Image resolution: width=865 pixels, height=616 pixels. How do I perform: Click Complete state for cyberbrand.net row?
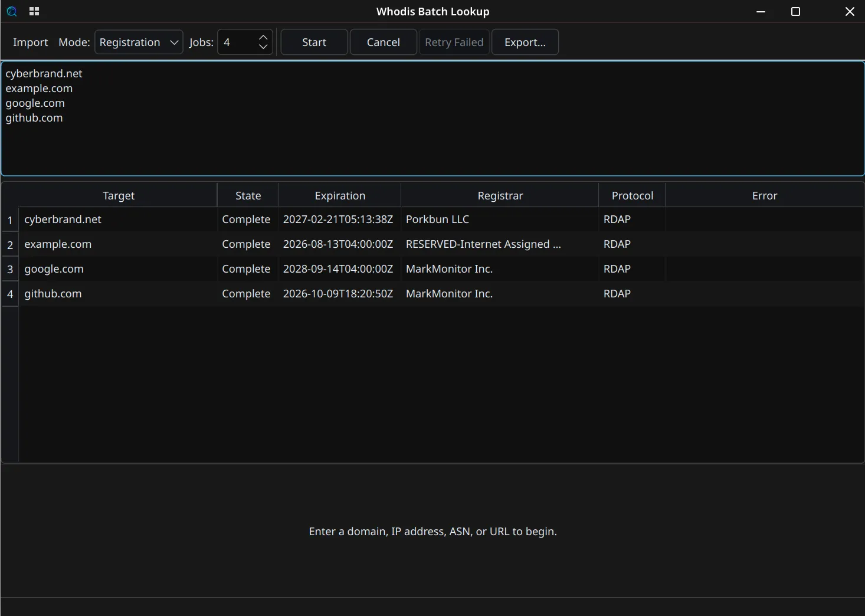coord(247,219)
